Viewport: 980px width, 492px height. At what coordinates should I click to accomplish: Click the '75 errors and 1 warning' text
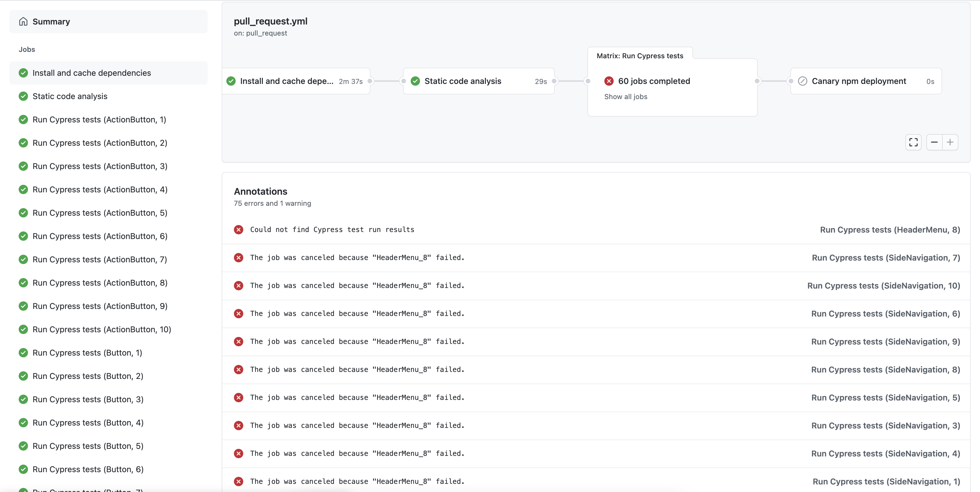click(272, 203)
